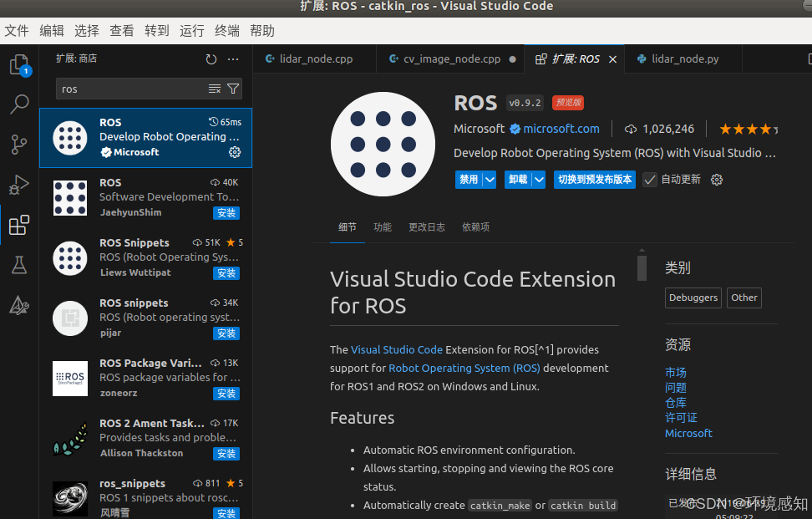Open the Search view in activity bar
Image resolution: width=812 pixels, height=519 pixels.
(20, 104)
